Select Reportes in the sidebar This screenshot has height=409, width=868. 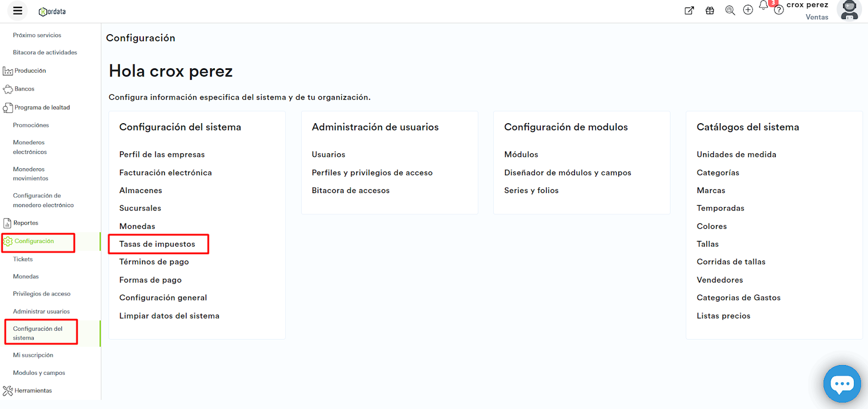pyautogui.click(x=25, y=223)
